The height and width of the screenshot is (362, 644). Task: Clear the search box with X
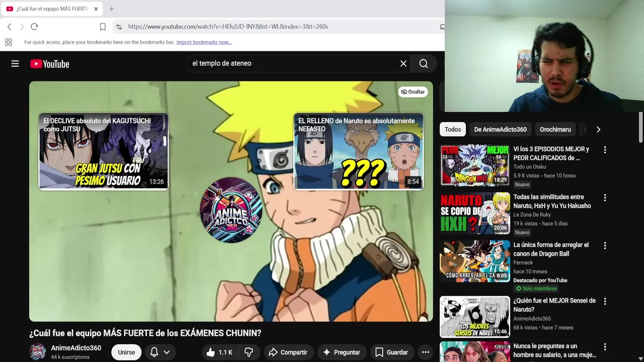[403, 63]
